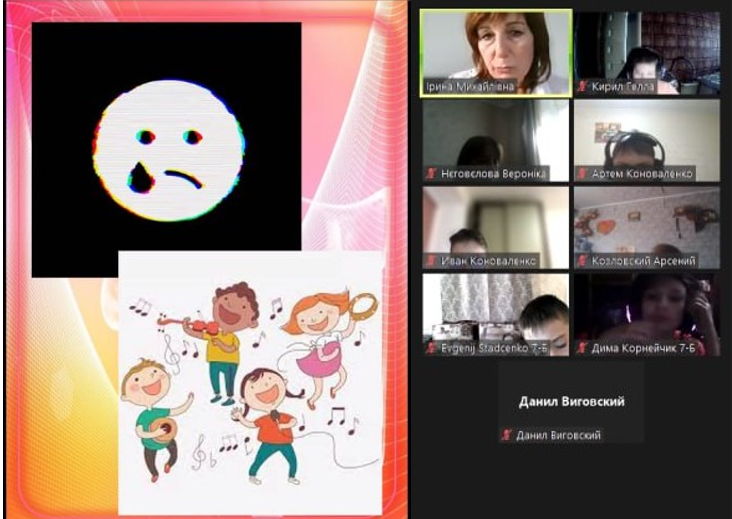Click the Иван Коноваленко name label
Image resolution: width=732 pixels, height=519 pixels.
click(488, 261)
